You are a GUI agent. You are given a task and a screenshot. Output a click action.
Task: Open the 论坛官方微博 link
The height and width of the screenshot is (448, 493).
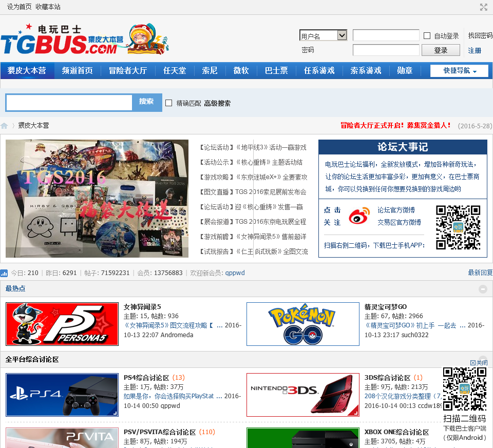[x=396, y=210]
